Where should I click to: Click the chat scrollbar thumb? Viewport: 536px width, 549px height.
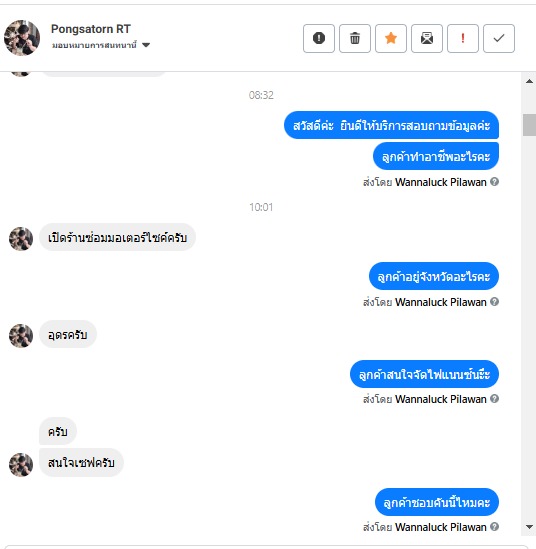pyautogui.click(x=529, y=125)
